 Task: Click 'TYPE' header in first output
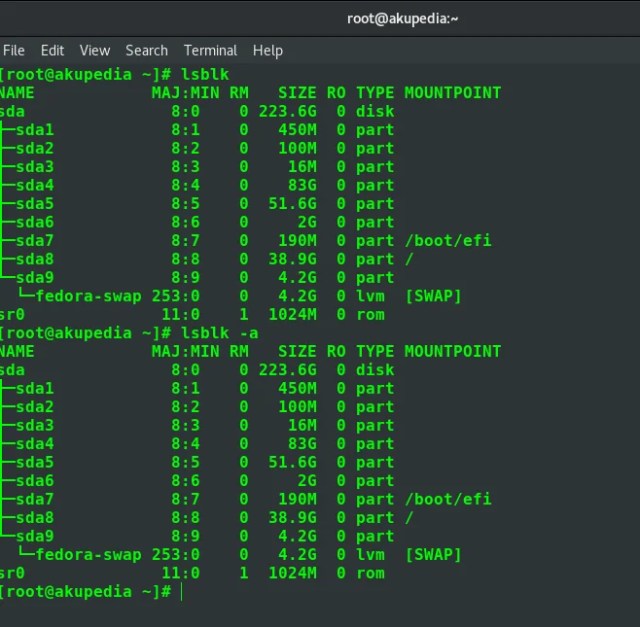point(375,93)
